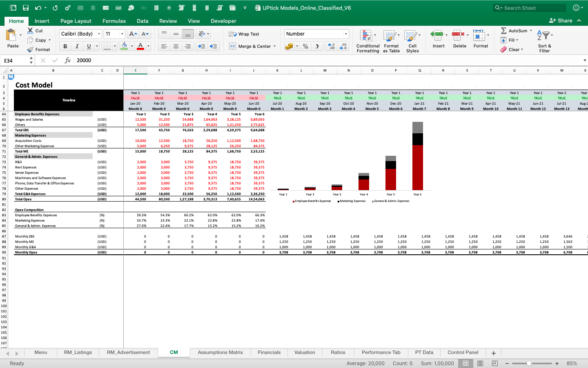Click the Share button
The height and width of the screenshot is (368, 588).
pyautogui.click(x=561, y=20)
